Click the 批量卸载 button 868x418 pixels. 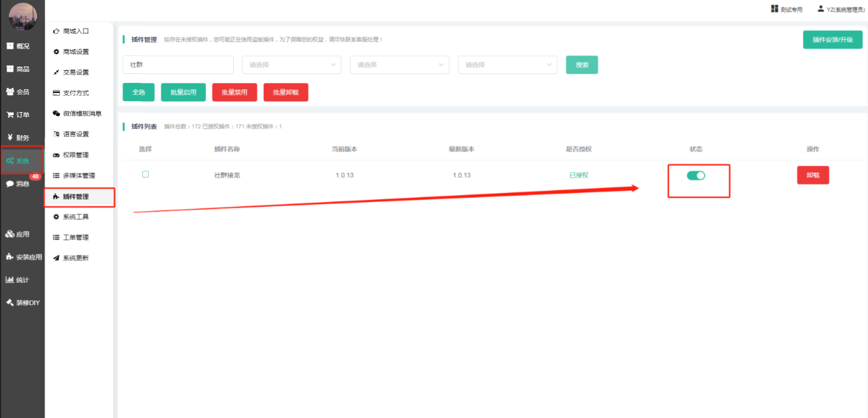(286, 92)
